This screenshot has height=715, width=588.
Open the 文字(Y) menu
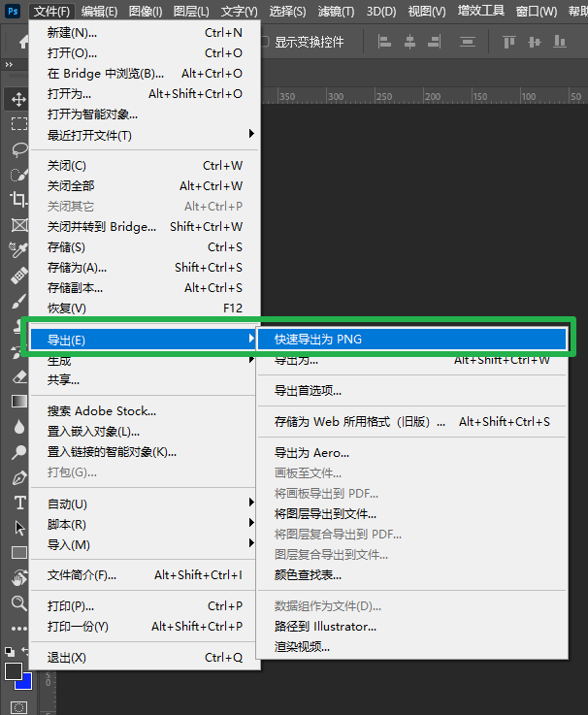click(239, 11)
